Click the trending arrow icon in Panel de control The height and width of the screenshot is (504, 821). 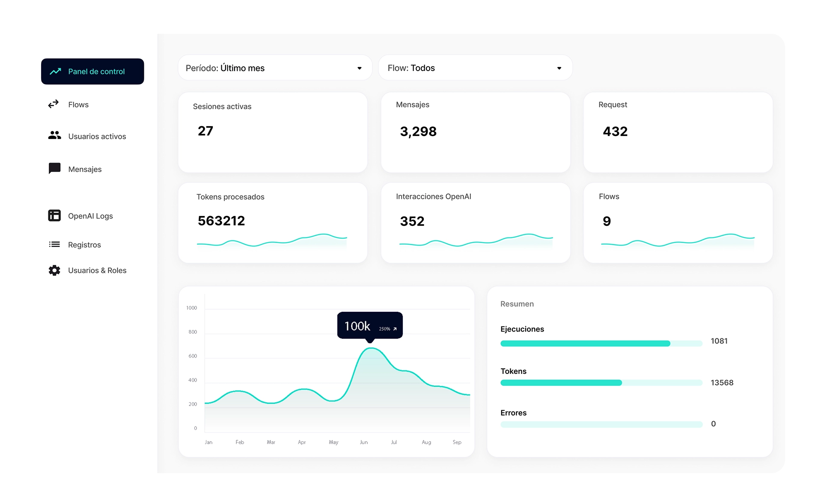point(55,71)
